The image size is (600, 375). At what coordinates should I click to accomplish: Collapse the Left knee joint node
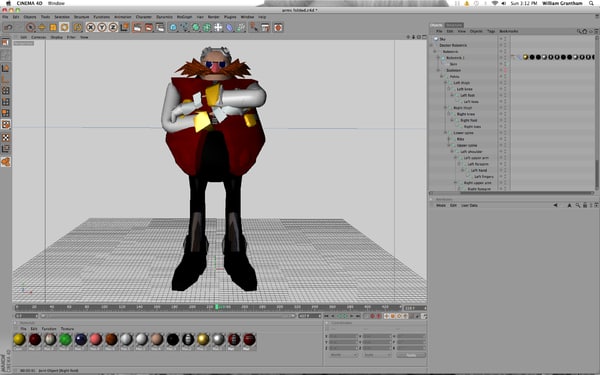tap(449, 89)
